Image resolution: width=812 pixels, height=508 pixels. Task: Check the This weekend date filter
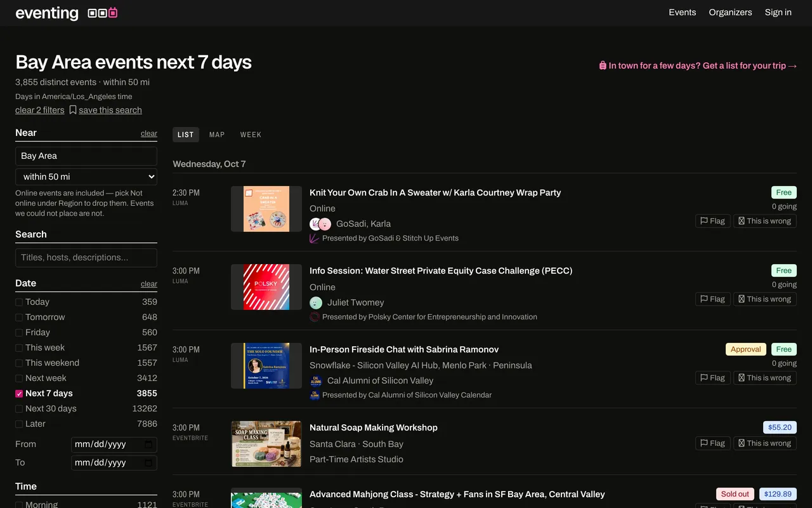[19, 363]
